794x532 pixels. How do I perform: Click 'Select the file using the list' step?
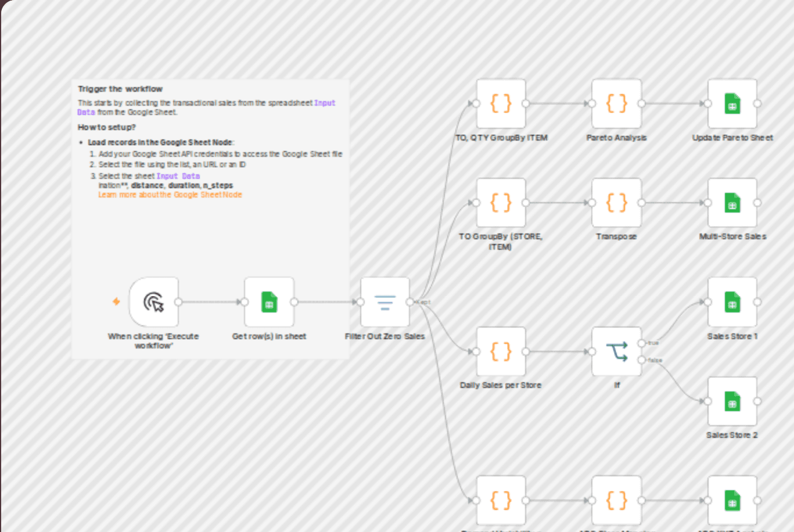(x=172, y=164)
